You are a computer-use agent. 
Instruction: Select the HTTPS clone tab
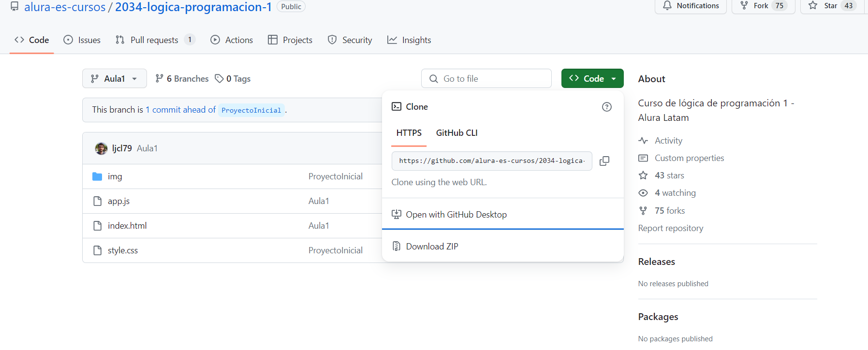pos(409,133)
